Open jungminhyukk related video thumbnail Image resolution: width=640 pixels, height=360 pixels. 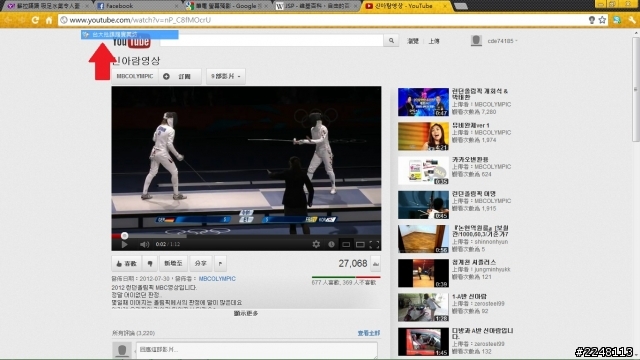coord(423,273)
